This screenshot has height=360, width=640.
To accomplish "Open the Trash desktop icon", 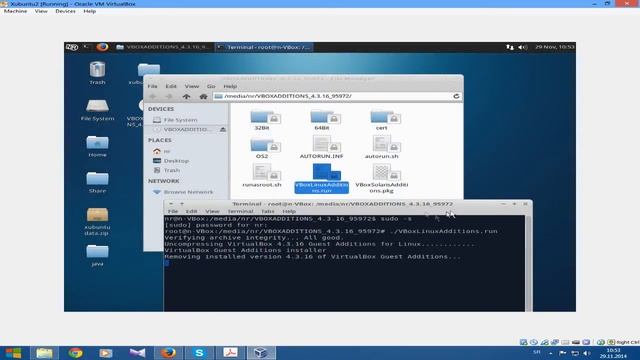I will pos(97,73).
